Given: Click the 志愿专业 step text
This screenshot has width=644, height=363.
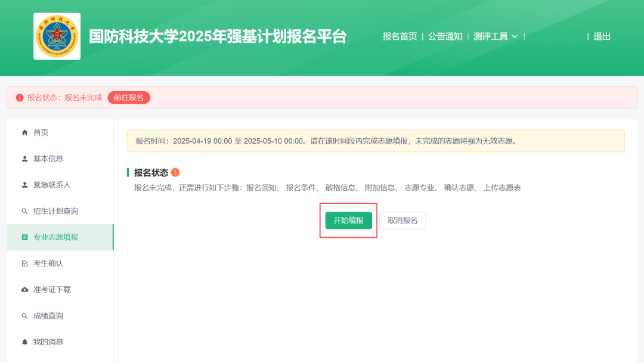Looking at the screenshot, I should coord(419,188).
